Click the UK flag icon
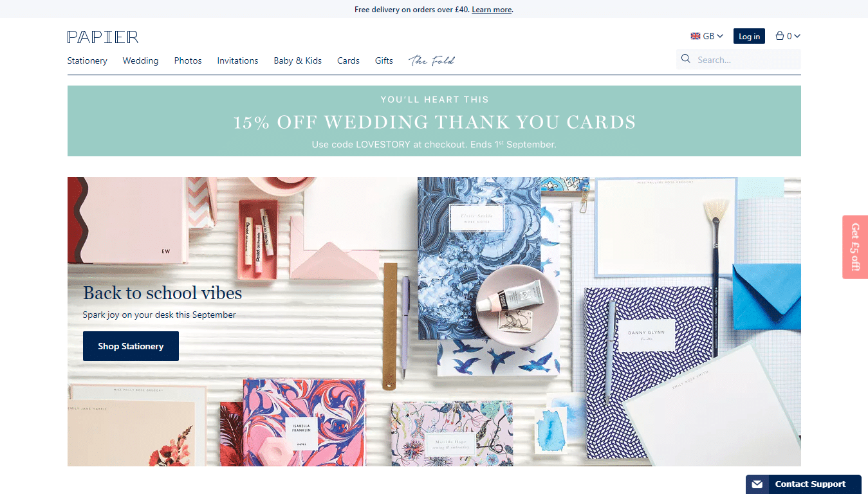The image size is (868, 494). coord(696,36)
